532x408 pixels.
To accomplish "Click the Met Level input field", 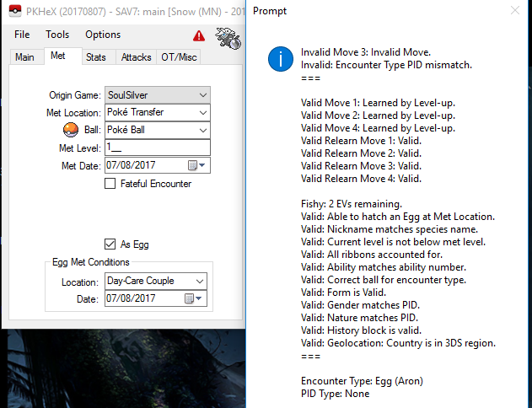I will pyautogui.click(x=158, y=148).
